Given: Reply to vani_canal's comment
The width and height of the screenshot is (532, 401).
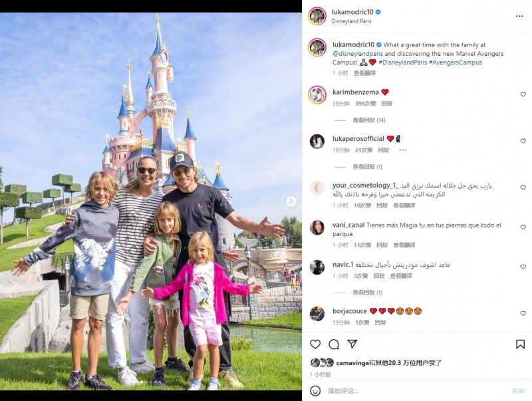Looking at the screenshot, I should (382, 245).
